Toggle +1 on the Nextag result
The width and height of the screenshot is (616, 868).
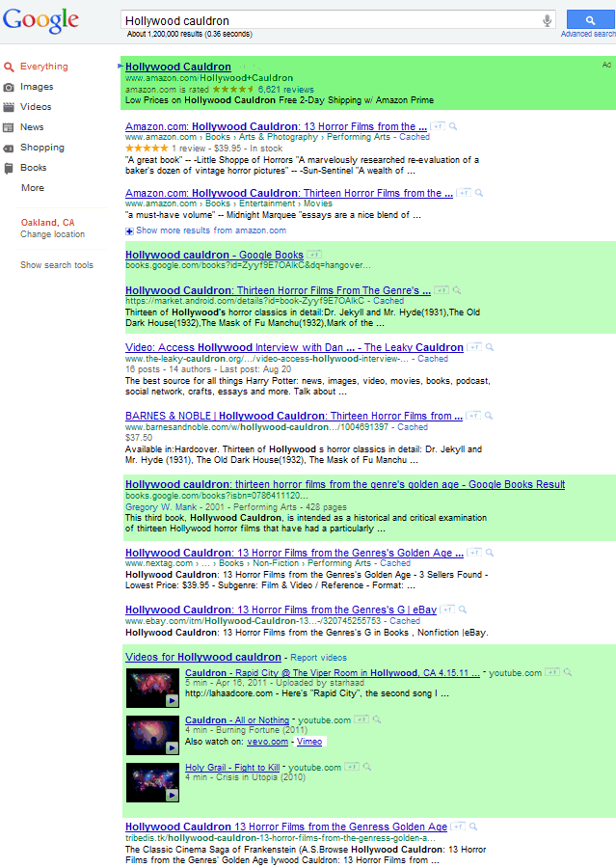(475, 553)
